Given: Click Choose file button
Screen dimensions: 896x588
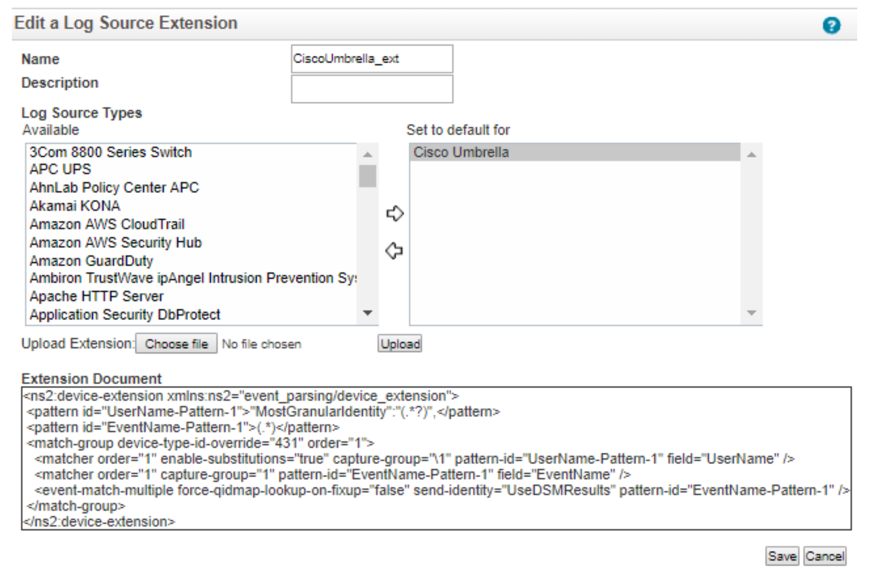Looking at the screenshot, I should (x=176, y=344).
